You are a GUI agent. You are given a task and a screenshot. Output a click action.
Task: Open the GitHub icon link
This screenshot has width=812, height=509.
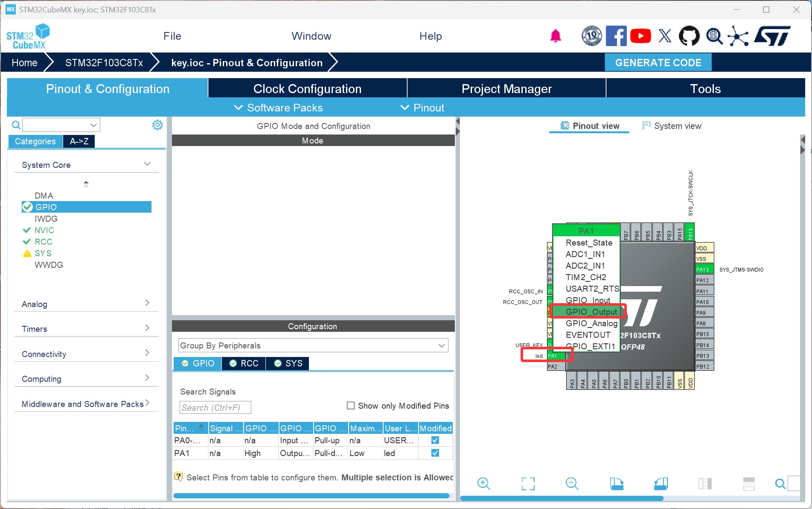[x=689, y=36]
